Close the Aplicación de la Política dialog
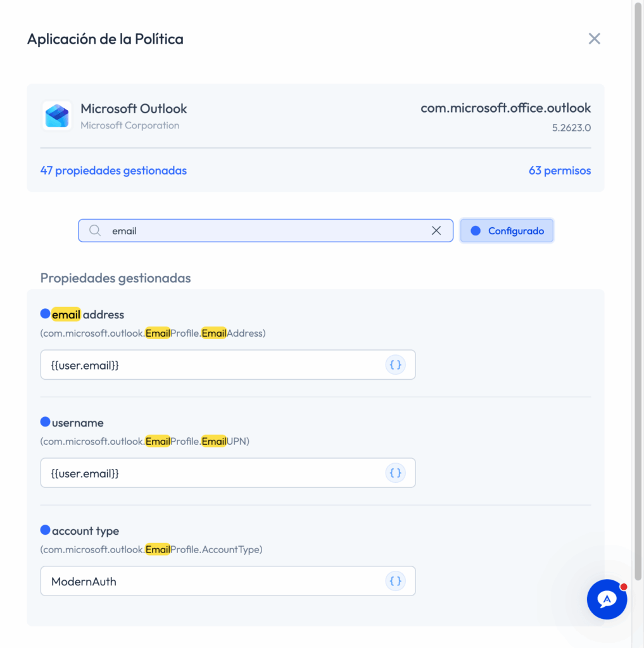 [594, 39]
